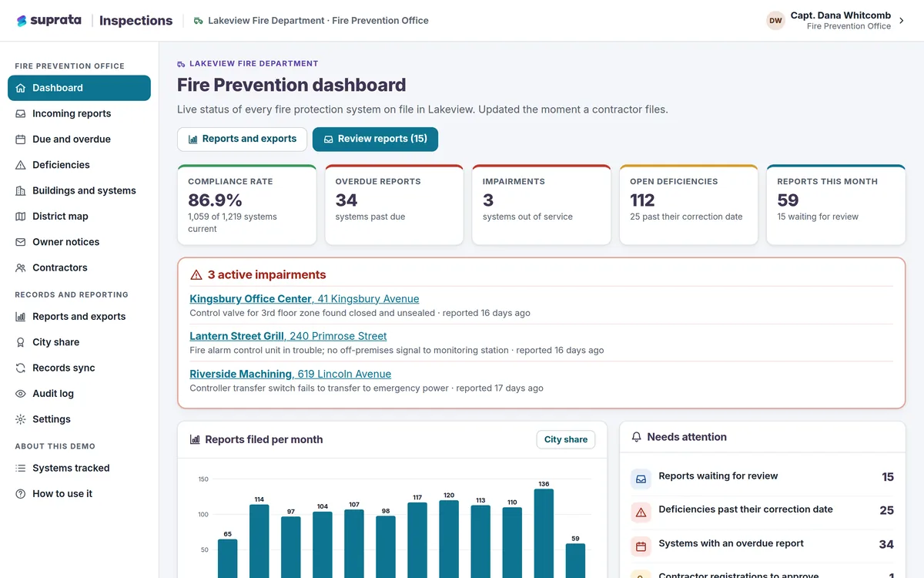Screen dimensions: 924x578
Task: Click the '3 active impairments' heading
Action: point(266,275)
